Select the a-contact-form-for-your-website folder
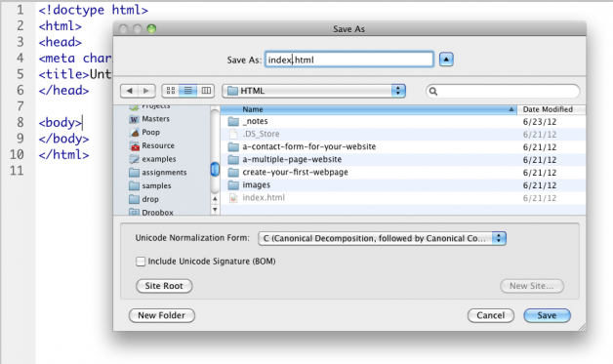 tap(403, 146)
